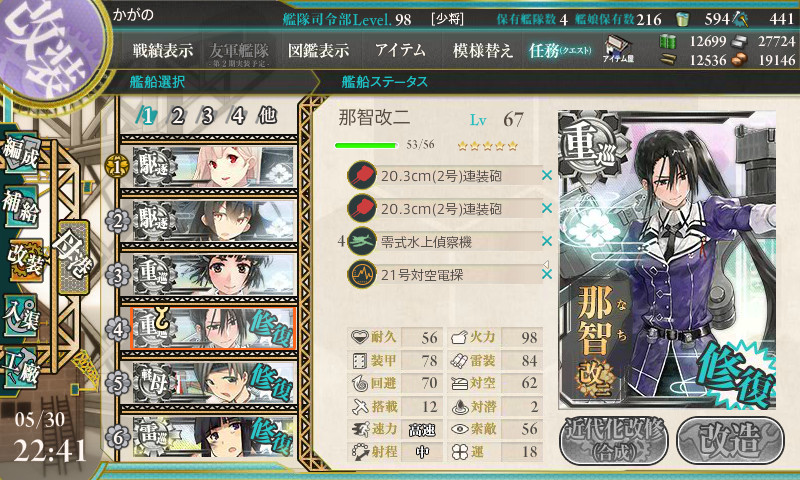Open the 図鑑表示 encyclopedia menu
800x480 pixels.
318,50
